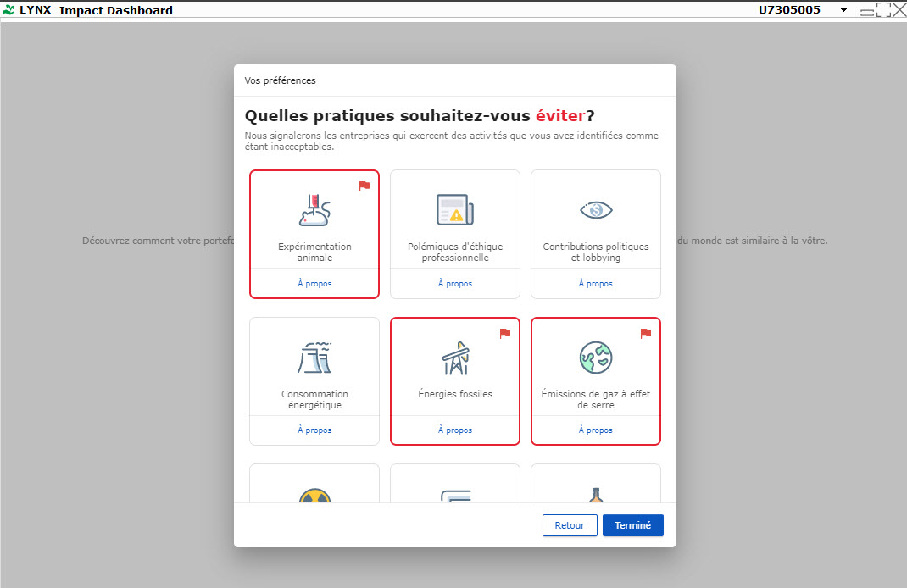The width and height of the screenshot is (907, 588).
Task: Click the eye icon for Contributions politiques
Action: pyautogui.click(x=596, y=210)
